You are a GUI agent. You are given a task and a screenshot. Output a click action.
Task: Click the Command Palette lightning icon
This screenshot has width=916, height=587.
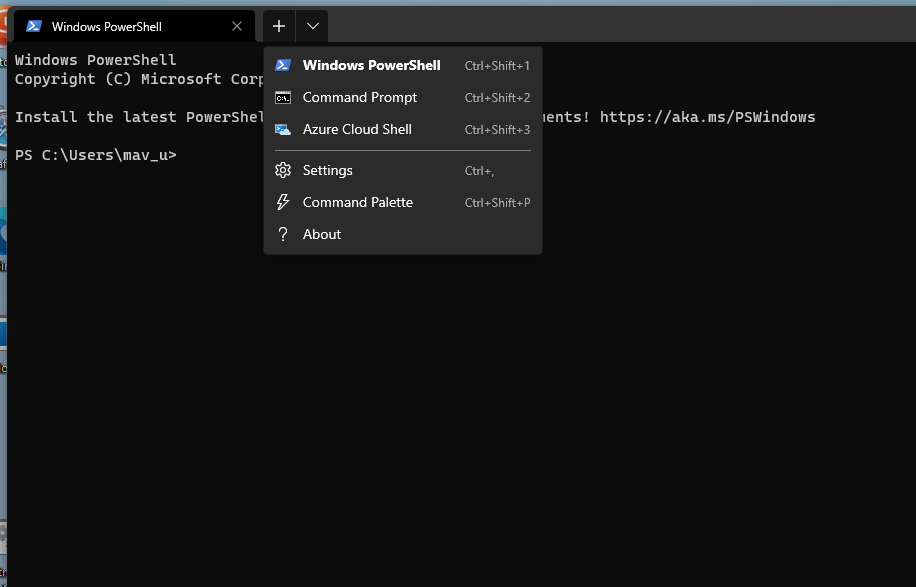tap(283, 202)
